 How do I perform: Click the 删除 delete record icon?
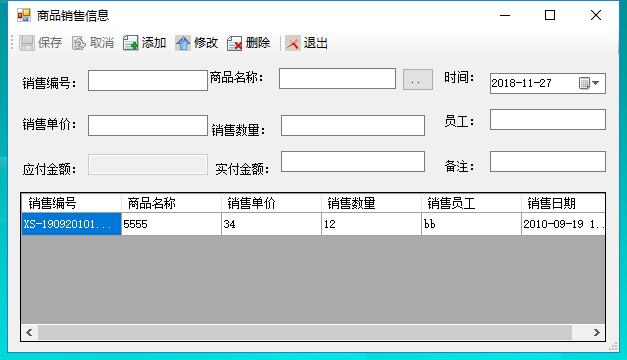(x=235, y=43)
